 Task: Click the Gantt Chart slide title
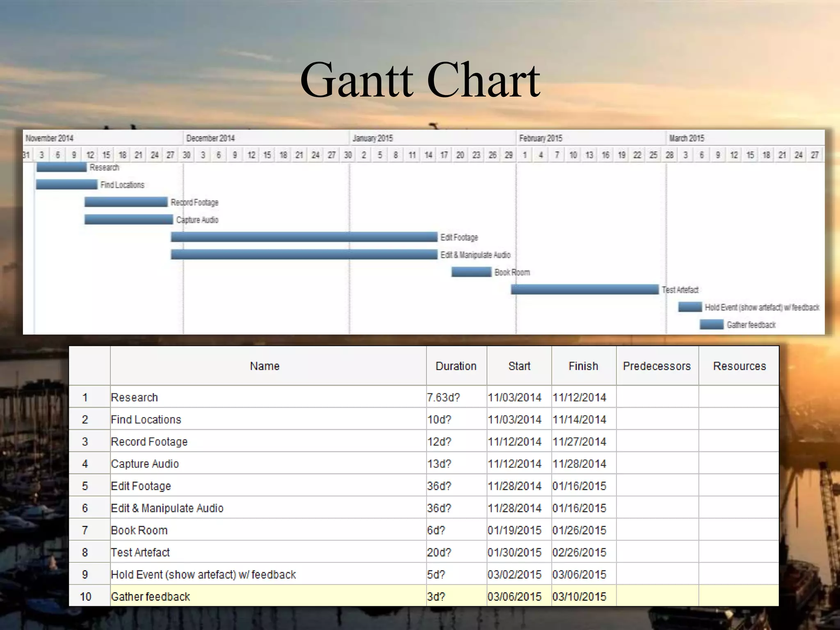point(420,80)
